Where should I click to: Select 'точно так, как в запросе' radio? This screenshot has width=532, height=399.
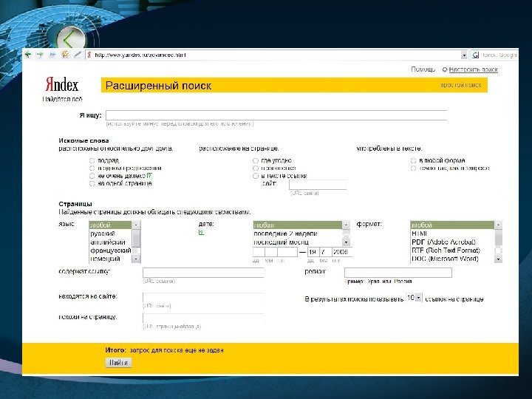(413, 168)
